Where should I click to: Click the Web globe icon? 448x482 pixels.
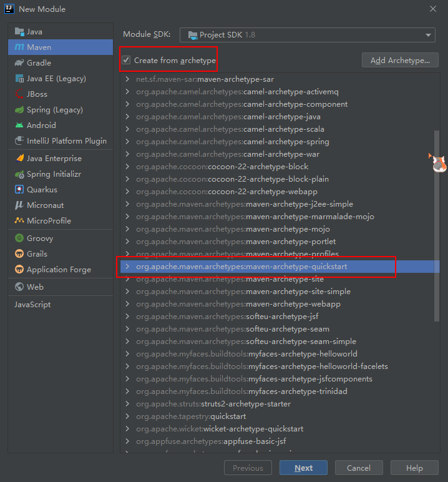[19, 287]
